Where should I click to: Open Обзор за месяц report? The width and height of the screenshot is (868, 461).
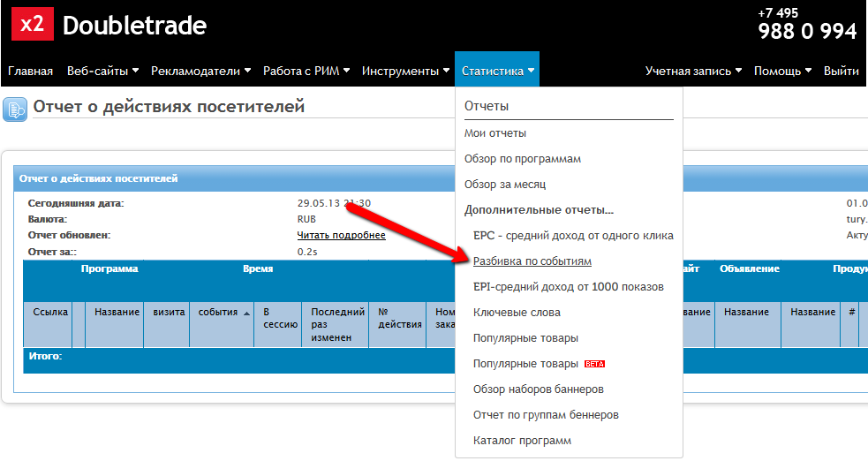pyautogui.click(x=505, y=185)
